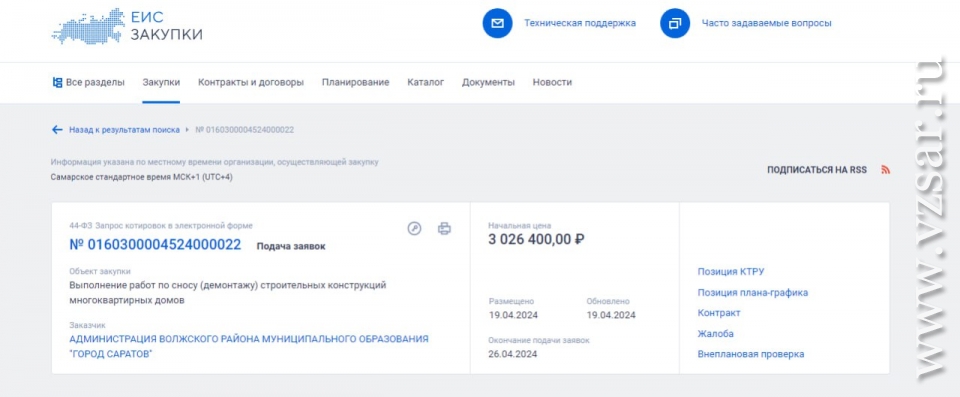Click the technical support envelope icon
Viewport: 960px width, 397px height.
(497, 23)
